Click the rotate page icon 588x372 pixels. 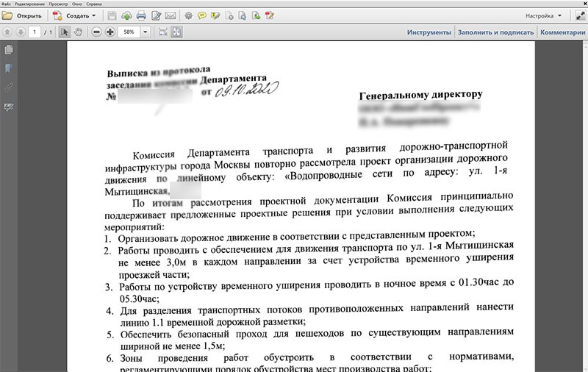243,15
